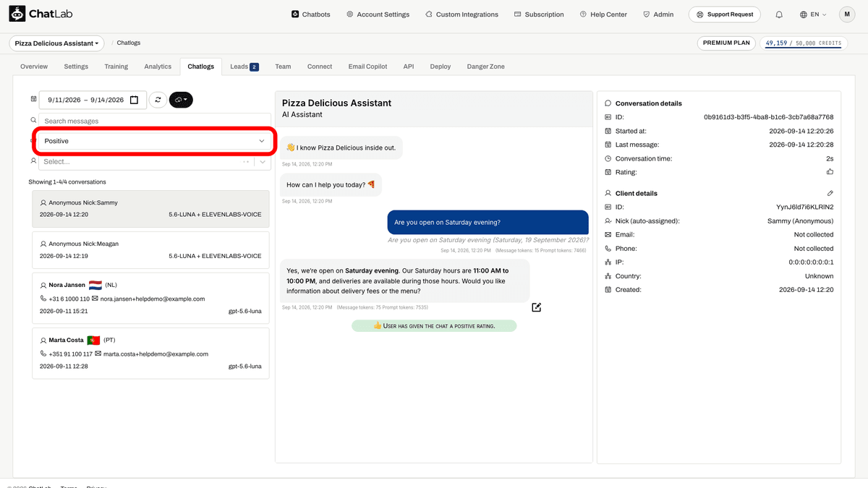Open the Leads tab
The height and width of the screenshot is (488, 868).
click(x=244, y=67)
